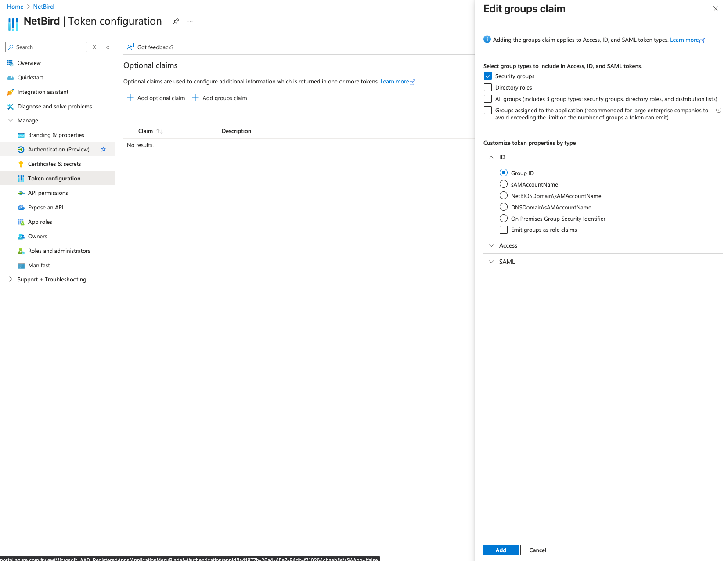Screen dimensions: 728x561
Task: Collapse the Manage section
Action: [11, 120]
